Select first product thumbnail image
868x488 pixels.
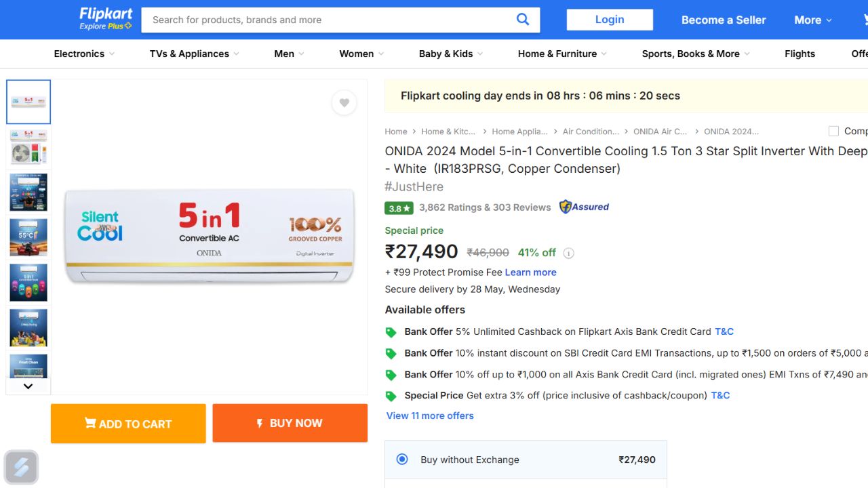[x=28, y=102]
